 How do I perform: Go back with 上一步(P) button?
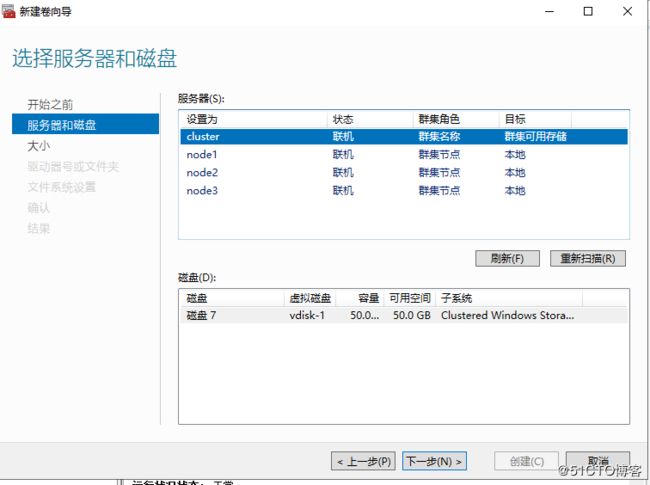[364, 461]
